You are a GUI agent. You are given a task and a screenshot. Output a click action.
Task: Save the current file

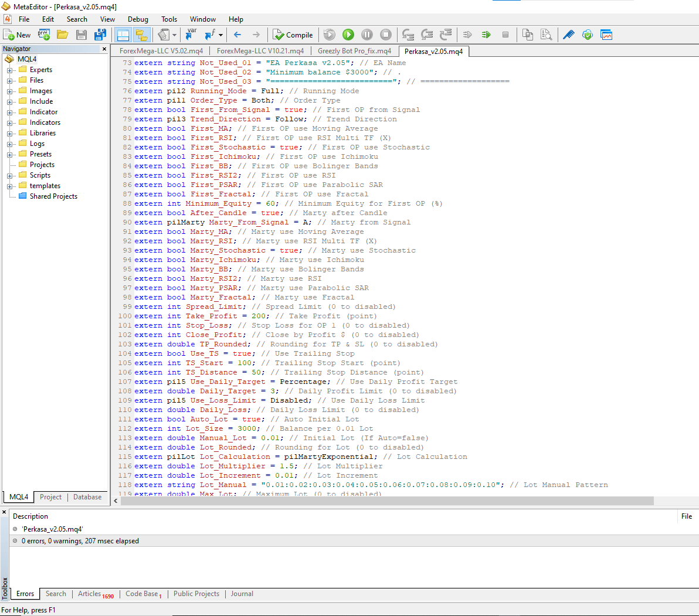(x=81, y=35)
